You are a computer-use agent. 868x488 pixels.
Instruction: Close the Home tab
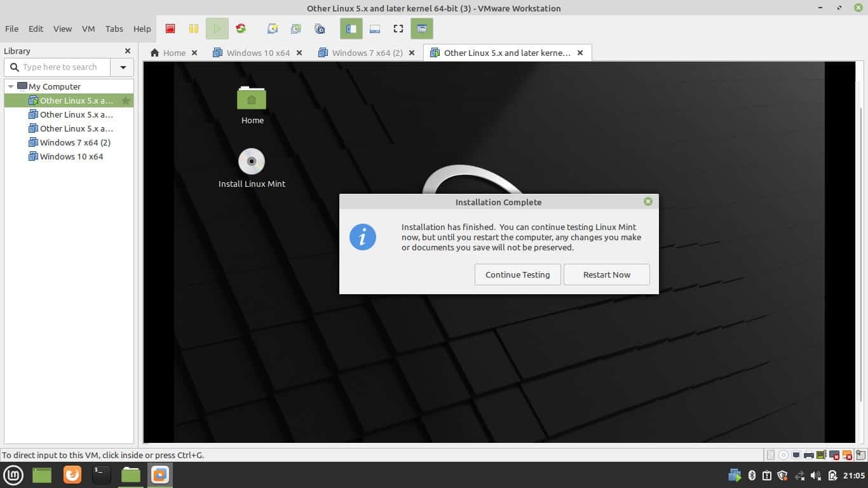click(x=194, y=53)
